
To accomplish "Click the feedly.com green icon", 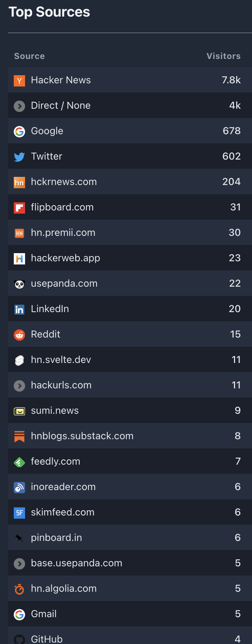I will pyautogui.click(x=19, y=462).
